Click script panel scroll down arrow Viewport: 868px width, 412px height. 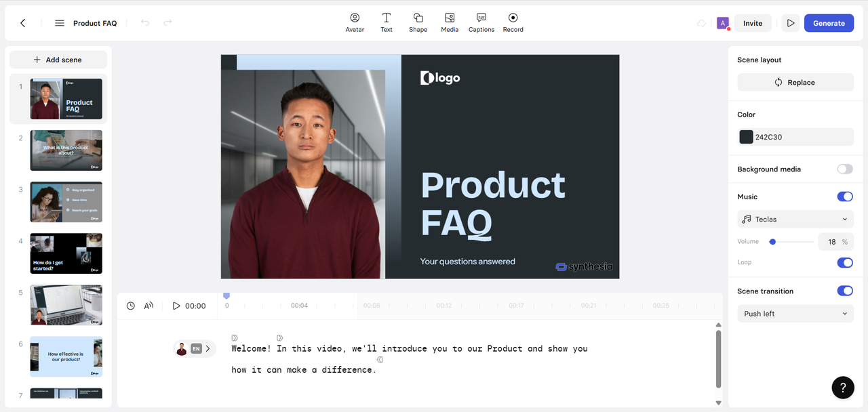(719, 403)
